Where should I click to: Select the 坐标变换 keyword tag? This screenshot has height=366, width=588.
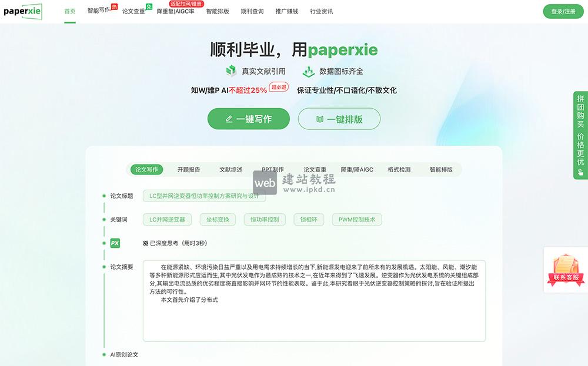pyautogui.click(x=218, y=220)
